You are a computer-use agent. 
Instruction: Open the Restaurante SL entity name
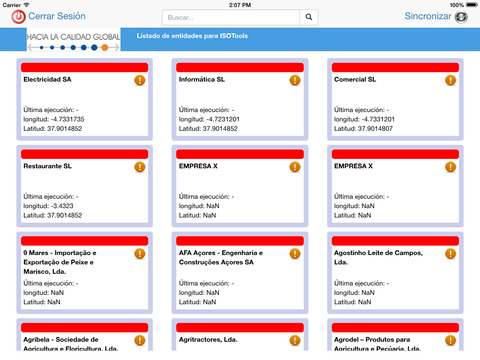(47, 166)
